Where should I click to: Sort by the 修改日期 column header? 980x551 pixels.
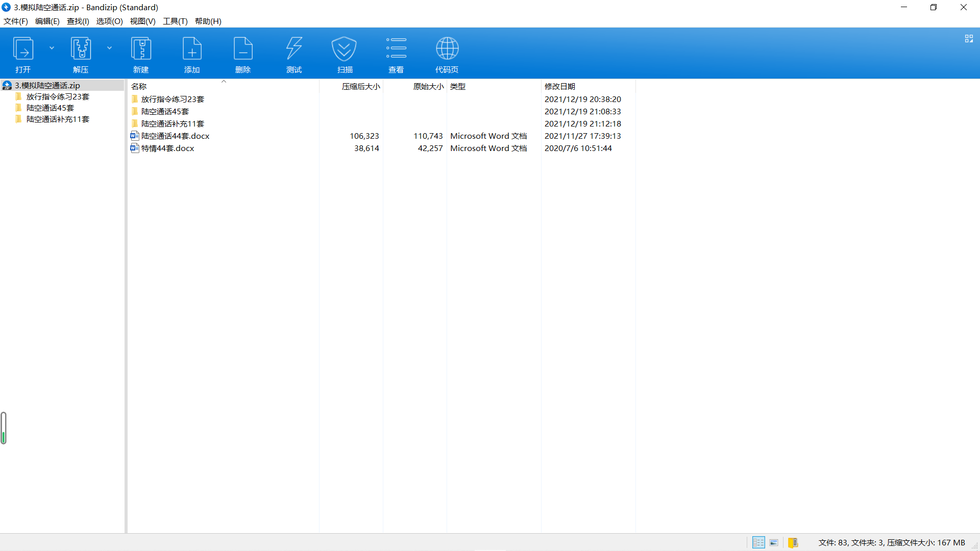click(560, 86)
